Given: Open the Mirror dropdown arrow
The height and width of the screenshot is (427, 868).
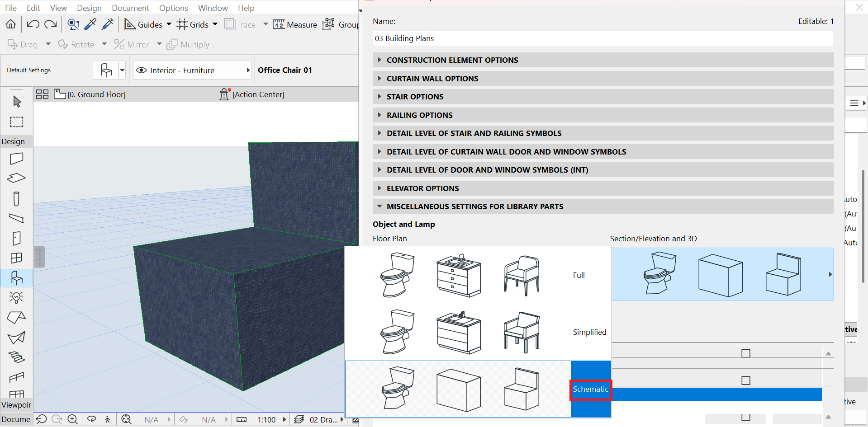Looking at the screenshot, I should [x=159, y=44].
